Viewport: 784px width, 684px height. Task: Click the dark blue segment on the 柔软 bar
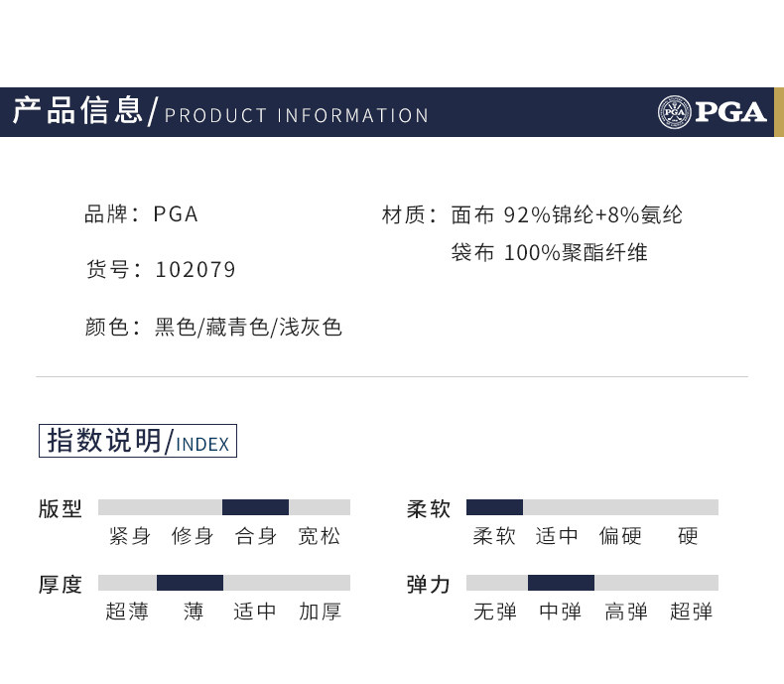494,507
